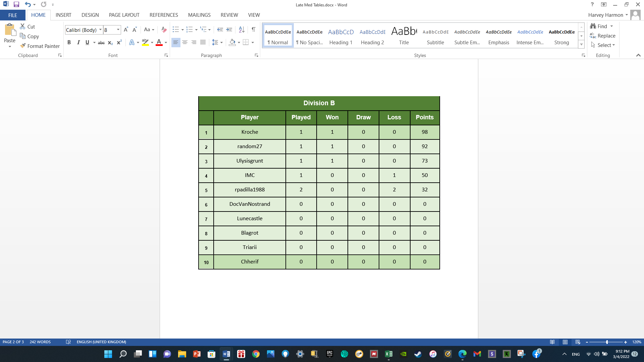Screen dimensions: 644x362
Task: Open Change Case Aa dropdown
Action: (x=149, y=30)
